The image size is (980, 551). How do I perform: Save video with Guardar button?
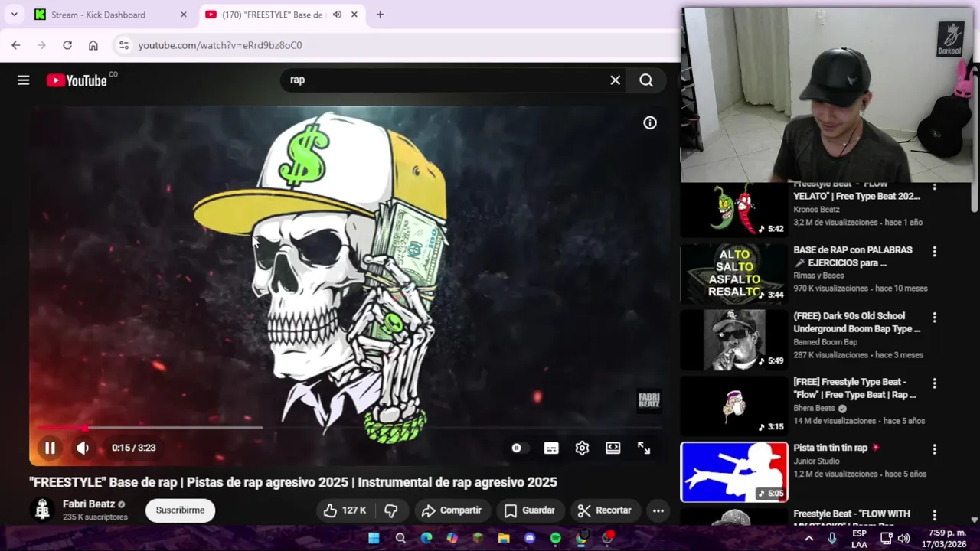click(530, 510)
